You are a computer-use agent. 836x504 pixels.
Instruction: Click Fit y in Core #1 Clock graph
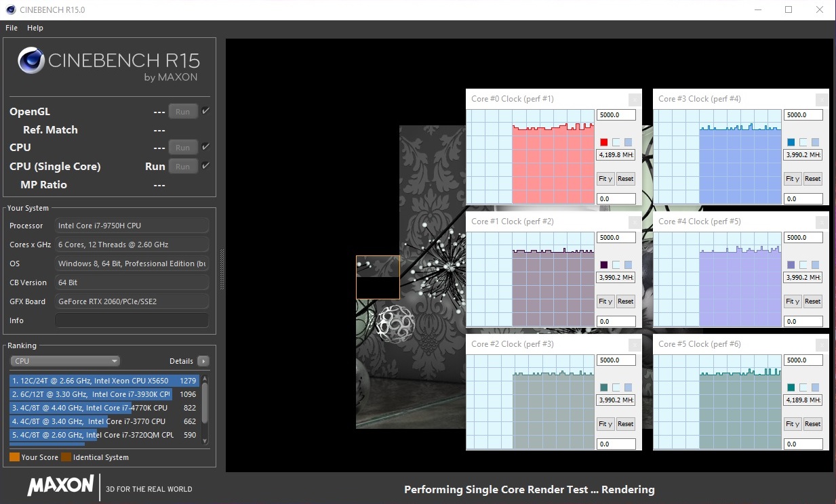(x=605, y=301)
